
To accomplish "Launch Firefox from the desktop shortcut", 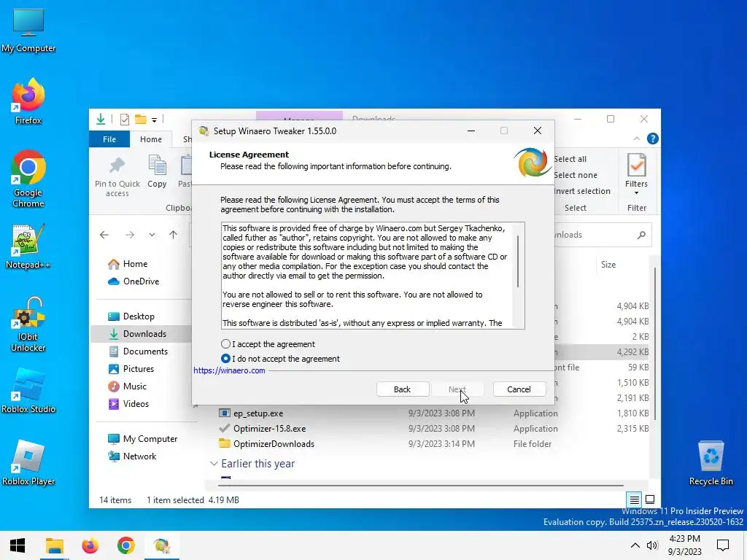I will (x=28, y=101).
